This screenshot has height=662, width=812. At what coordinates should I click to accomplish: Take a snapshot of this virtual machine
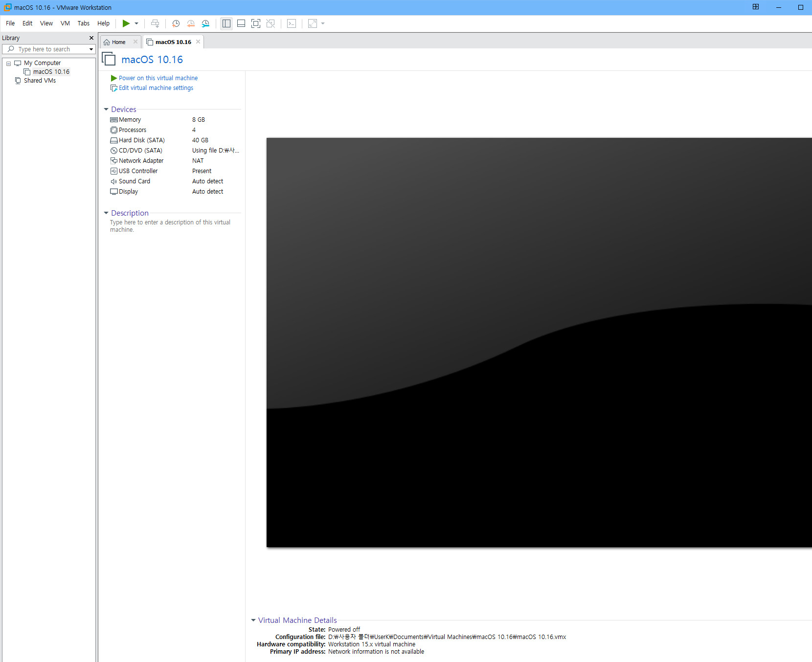click(x=176, y=23)
